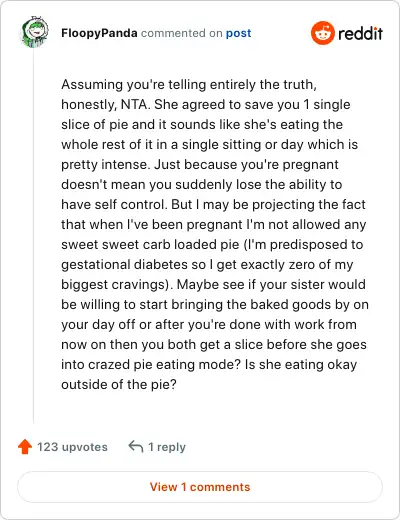The image size is (400, 520).
Task: Click FloopyPanda's avatar image
Action: pos(35,32)
